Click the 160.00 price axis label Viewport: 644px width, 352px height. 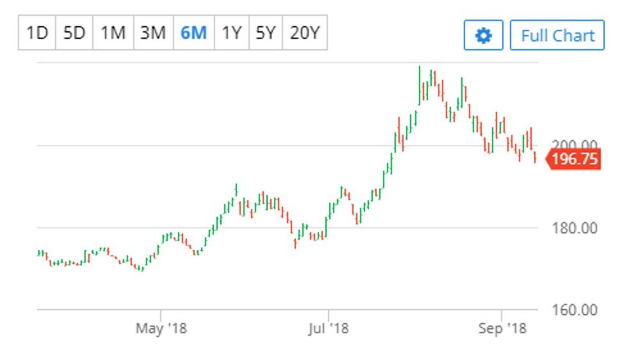tap(574, 310)
